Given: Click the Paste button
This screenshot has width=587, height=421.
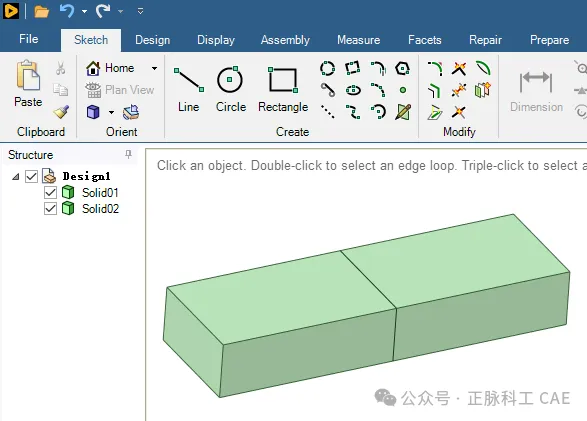Looking at the screenshot, I should pos(28,83).
